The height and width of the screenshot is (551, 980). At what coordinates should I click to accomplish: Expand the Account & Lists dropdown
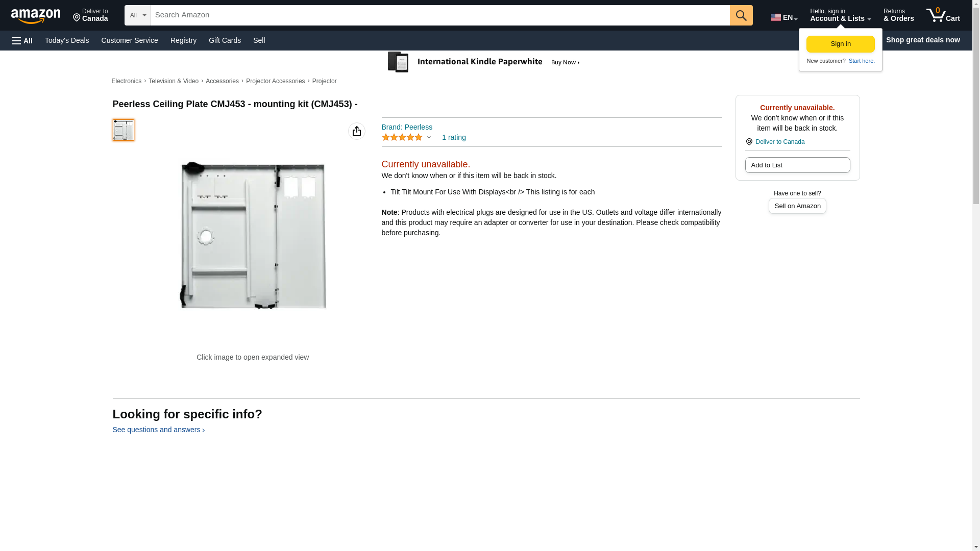(x=840, y=15)
